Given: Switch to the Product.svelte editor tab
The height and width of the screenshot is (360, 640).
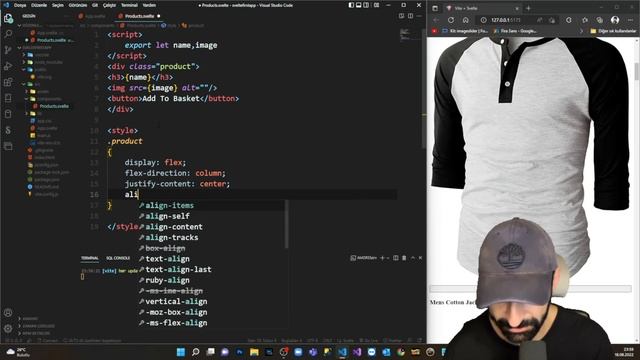Looking at the screenshot, I should pyautogui.click(x=139, y=16).
